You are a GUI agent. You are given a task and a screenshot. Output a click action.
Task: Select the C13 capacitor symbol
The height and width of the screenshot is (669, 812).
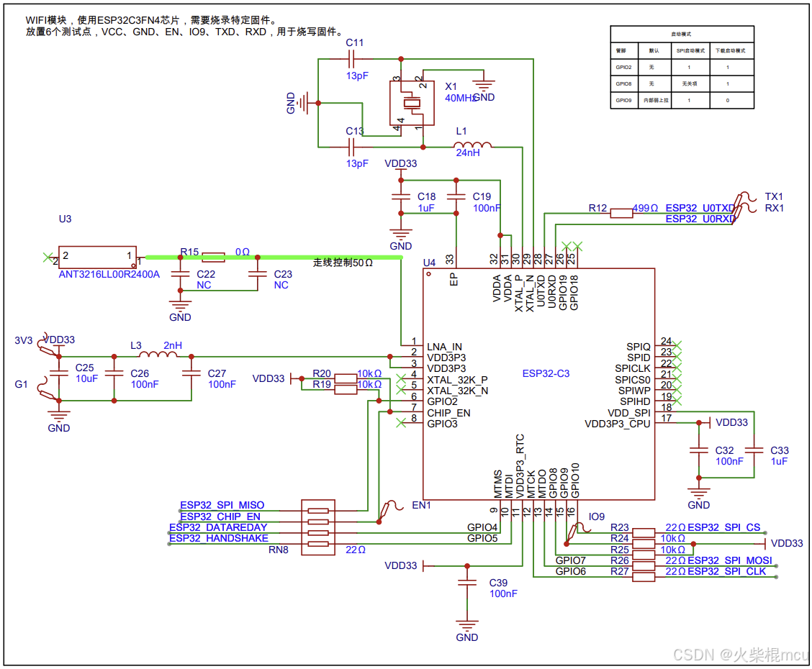pyautogui.click(x=351, y=147)
